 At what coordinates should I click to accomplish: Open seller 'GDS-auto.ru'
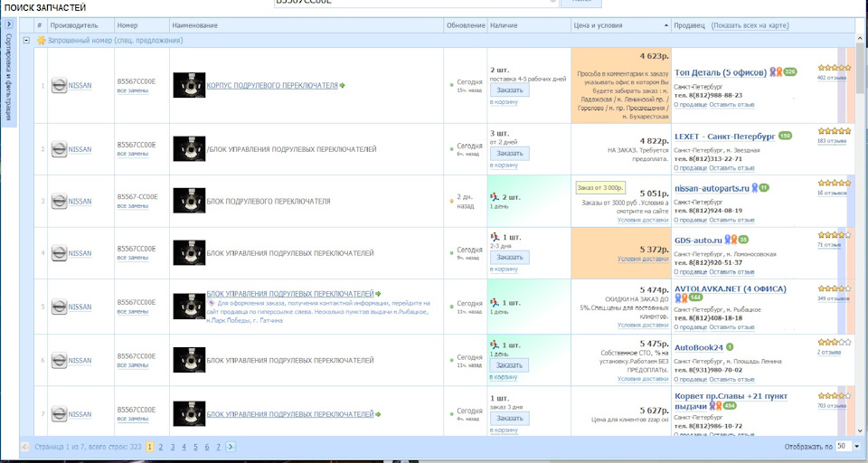[x=698, y=241]
